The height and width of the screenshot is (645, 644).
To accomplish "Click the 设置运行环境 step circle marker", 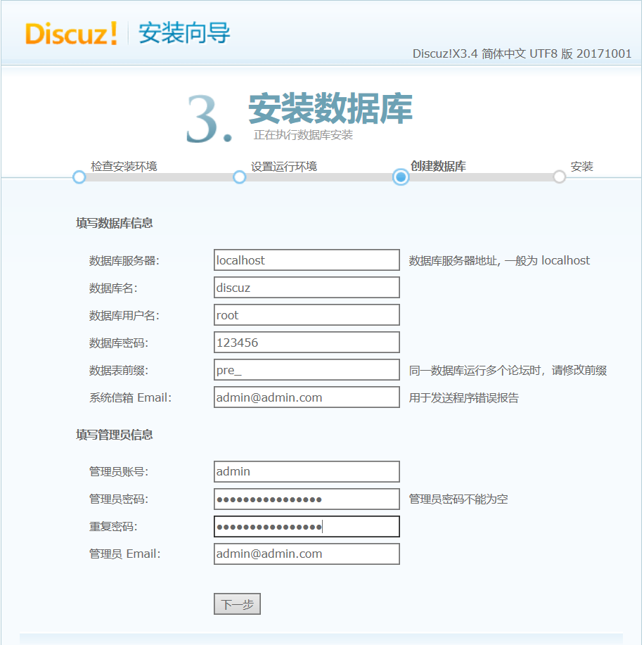I will pos(239,177).
